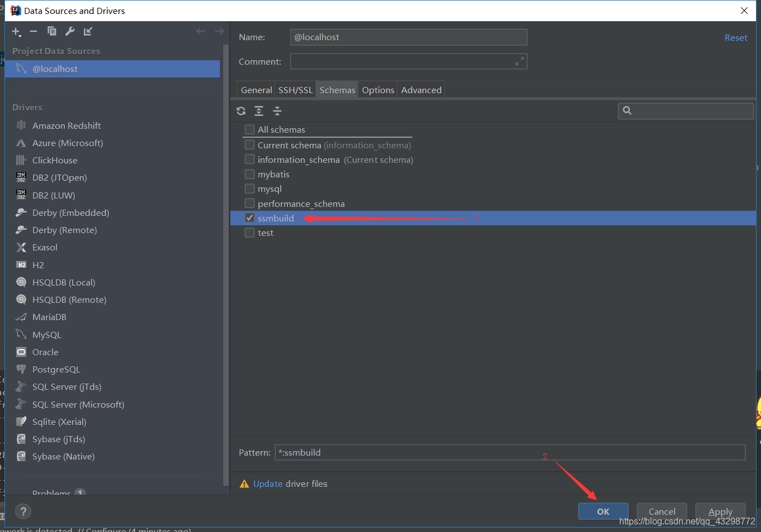Check the test schema checkbox

pos(249,233)
